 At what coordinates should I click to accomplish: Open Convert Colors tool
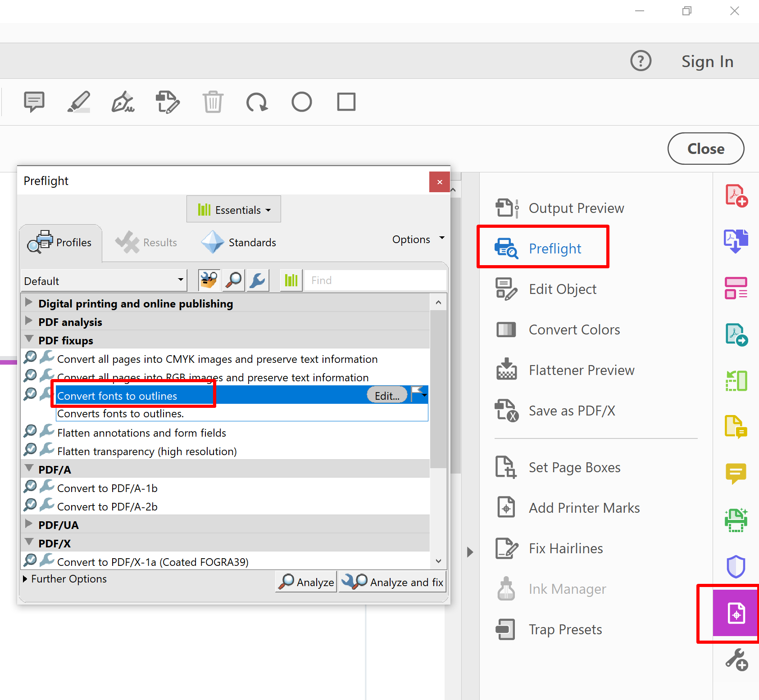pyautogui.click(x=558, y=330)
